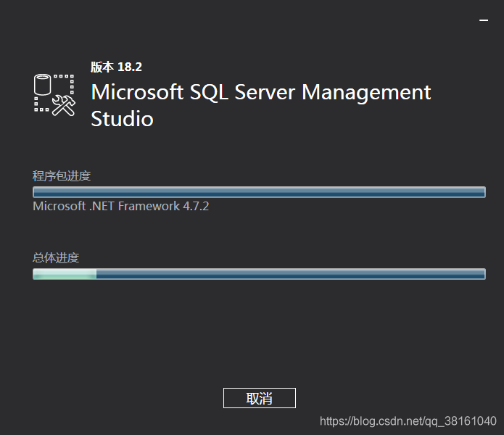
Task: Select the Microsoft .NET Framework 4.7.2 text
Action: point(121,206)
